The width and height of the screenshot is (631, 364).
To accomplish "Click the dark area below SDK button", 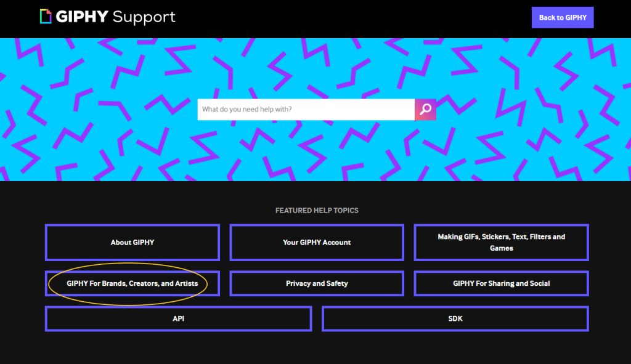I will pyautogui.click(x=455, y=348).
